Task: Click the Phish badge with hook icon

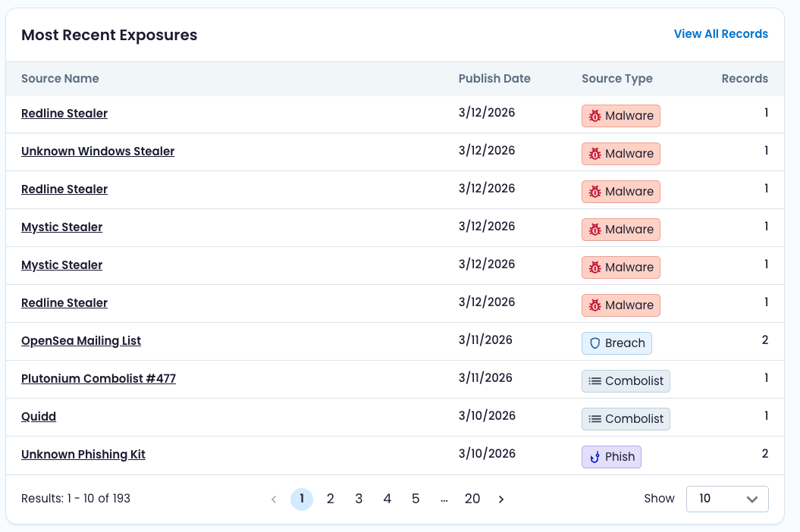Action: pyautogui.click(x=611, y=456)
